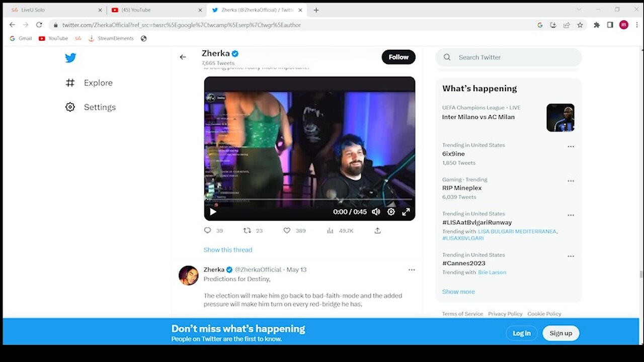
Task: Share the video tweet
Action: tap(377, 230)
